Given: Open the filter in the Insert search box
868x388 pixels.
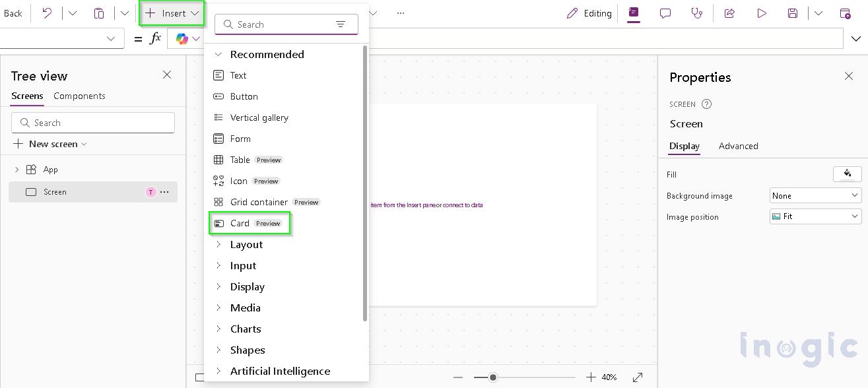Looking at the screenshot, I should 341,24.
